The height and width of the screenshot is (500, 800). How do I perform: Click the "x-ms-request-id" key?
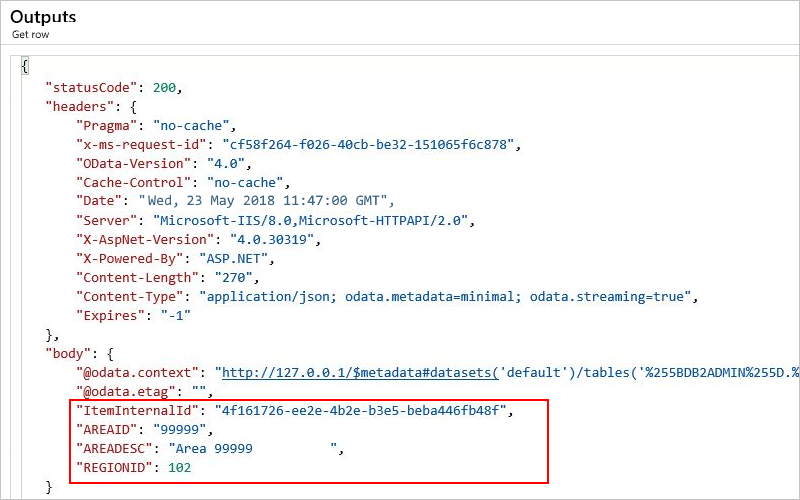point(141,144)
